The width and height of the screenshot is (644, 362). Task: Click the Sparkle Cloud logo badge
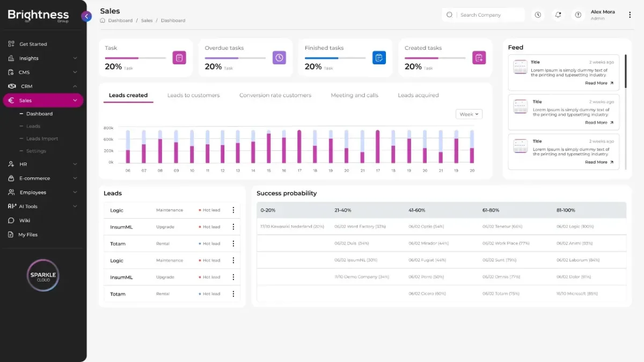[43, 275]
